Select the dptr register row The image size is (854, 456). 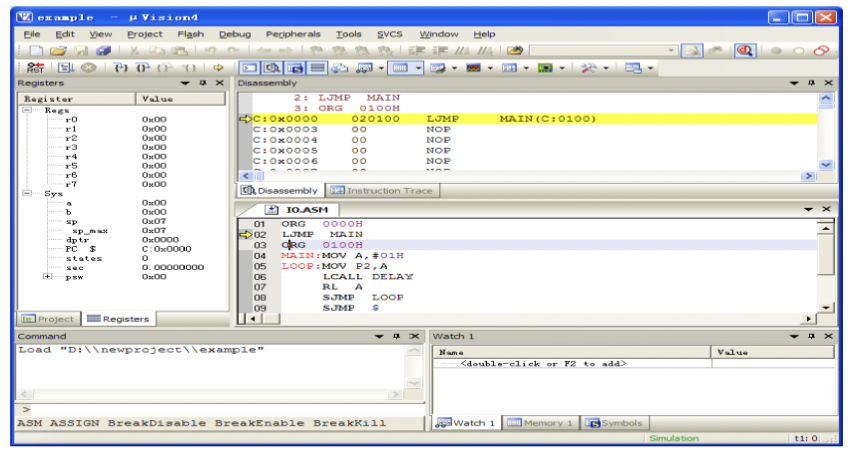[x=123, y=240]
